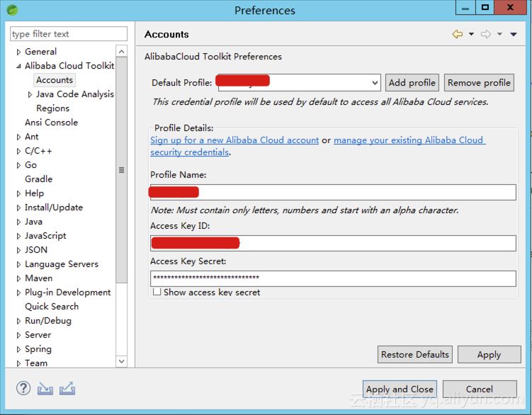Click the help question mark icon
The width and height of the screenshot is (532, 415).
(x=23, y=388)
